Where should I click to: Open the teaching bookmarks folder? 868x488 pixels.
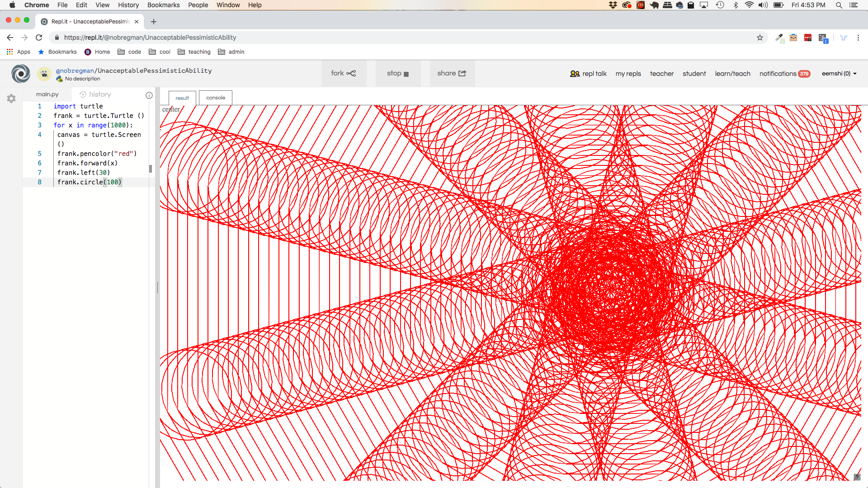pos(194,52)
